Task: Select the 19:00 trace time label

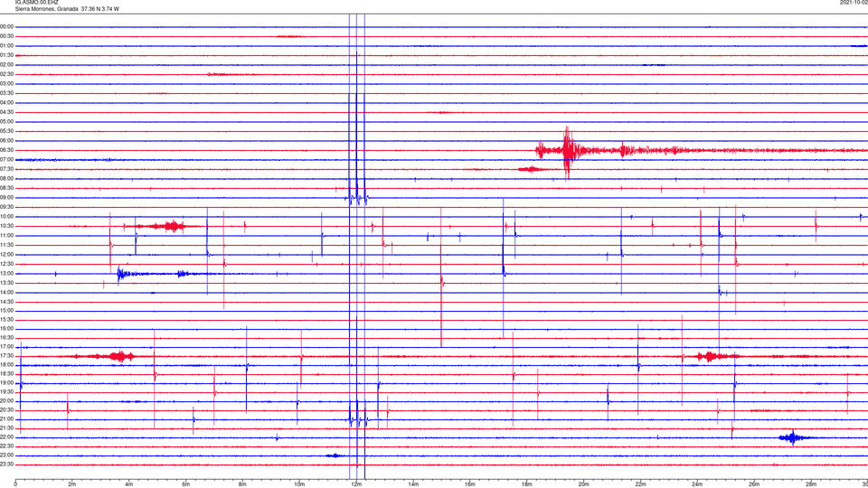Action: click(7, 383)
